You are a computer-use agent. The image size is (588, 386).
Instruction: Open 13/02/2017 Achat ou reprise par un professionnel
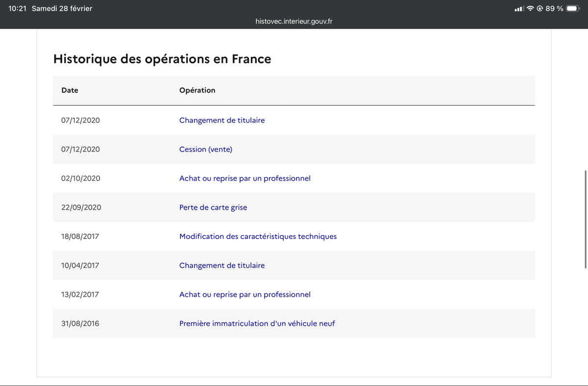[245, 294]
